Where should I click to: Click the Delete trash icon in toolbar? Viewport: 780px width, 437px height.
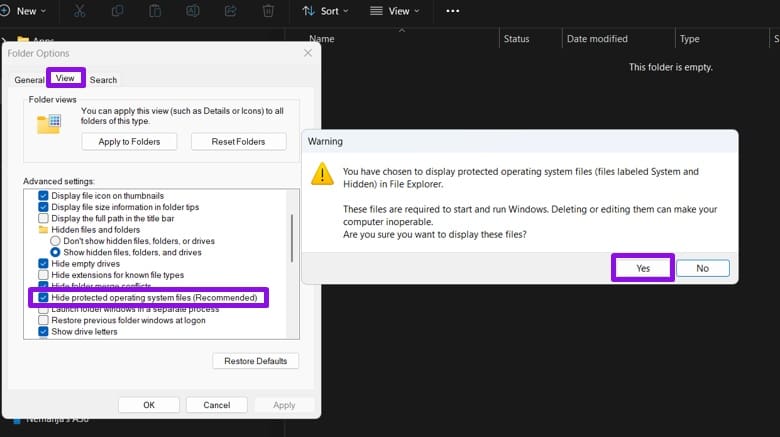[x=268, y=11]
